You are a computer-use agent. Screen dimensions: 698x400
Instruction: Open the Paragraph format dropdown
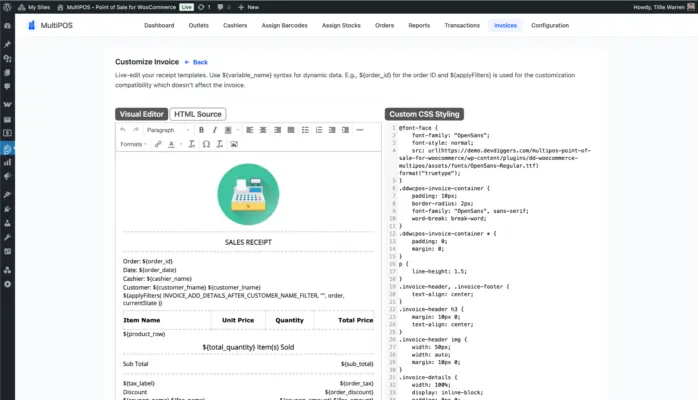168,130
